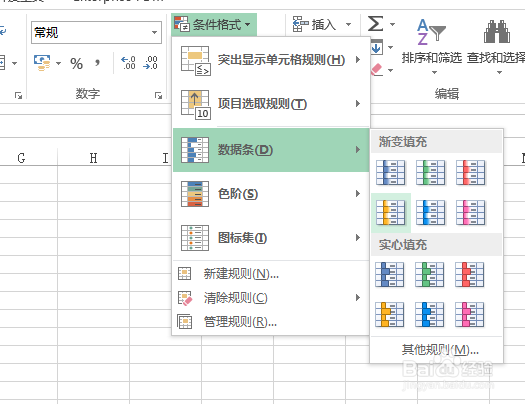
Task: Choose 新建规则(N)... menu item
Action: coord(271,274)
